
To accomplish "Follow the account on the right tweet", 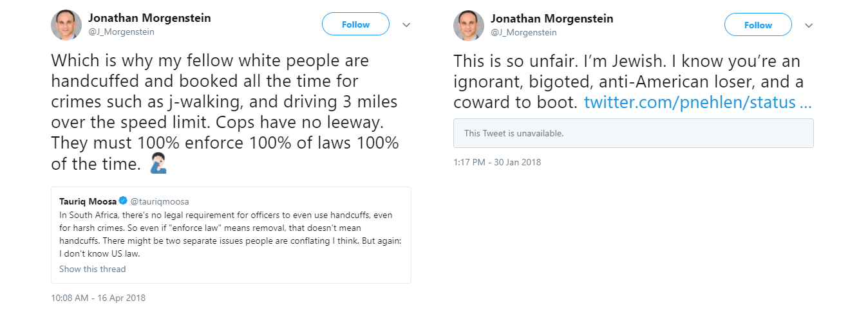I will pos(758,25).
